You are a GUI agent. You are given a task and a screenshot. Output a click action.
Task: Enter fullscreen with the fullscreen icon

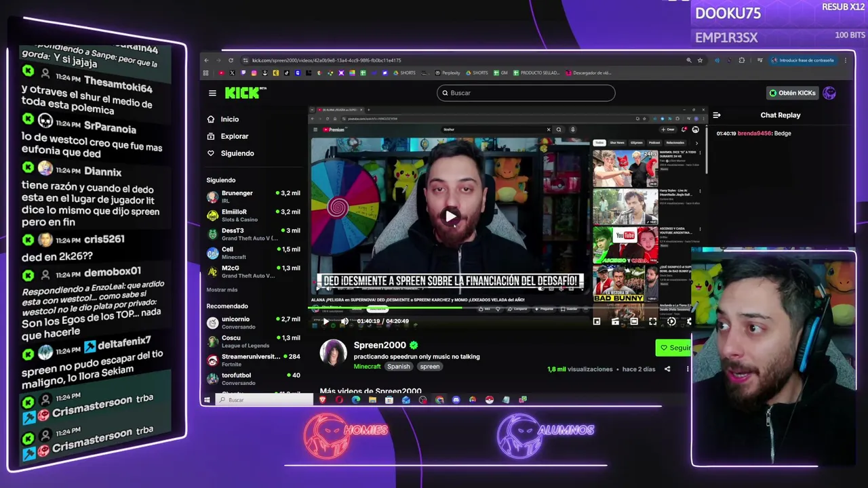pyautogui.click(x=652, y=322)
